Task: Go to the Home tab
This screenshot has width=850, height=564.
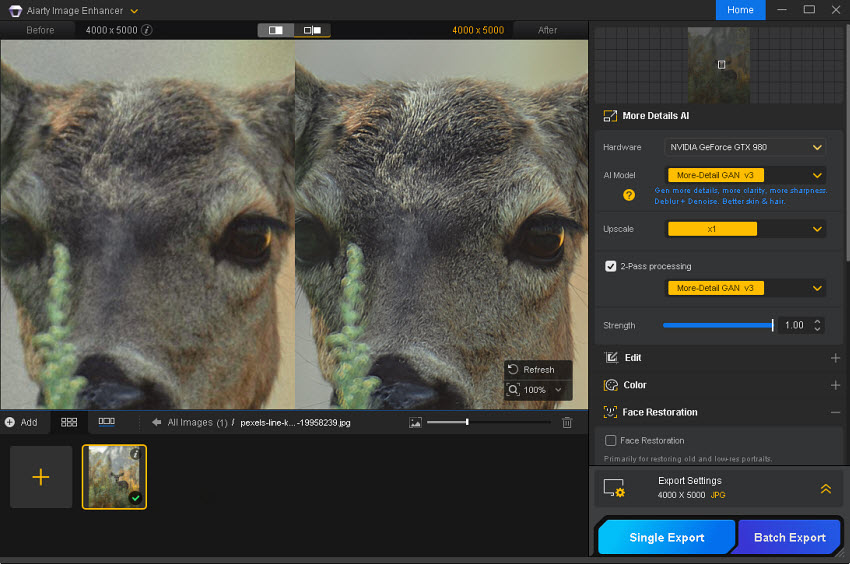Action: click(740, 10)
